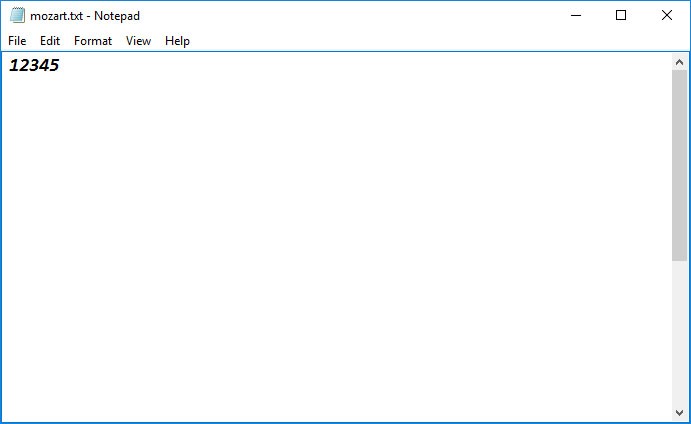Click blank text area near the bottom
Viewport: 691px width, 424px height.
pos(335,400)
